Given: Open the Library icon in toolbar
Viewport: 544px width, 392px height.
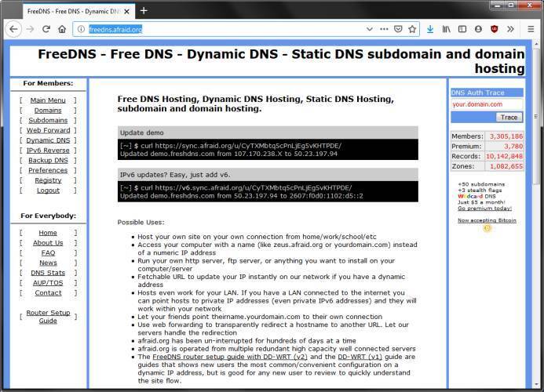Looking at the screenshot, I should point(446,29).
